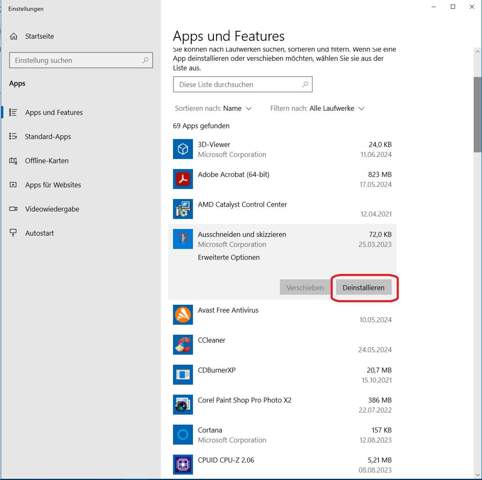Select AMD Catalyst Control Center entry name
This screenshot has width=482, height=480.
[242, 204]
